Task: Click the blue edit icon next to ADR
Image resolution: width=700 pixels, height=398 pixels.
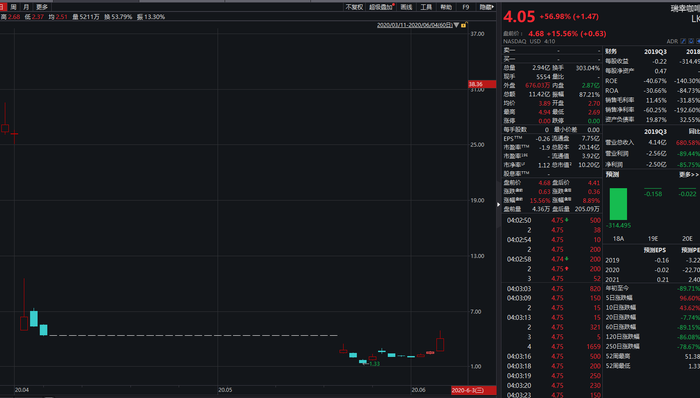Action: point(683,41)
